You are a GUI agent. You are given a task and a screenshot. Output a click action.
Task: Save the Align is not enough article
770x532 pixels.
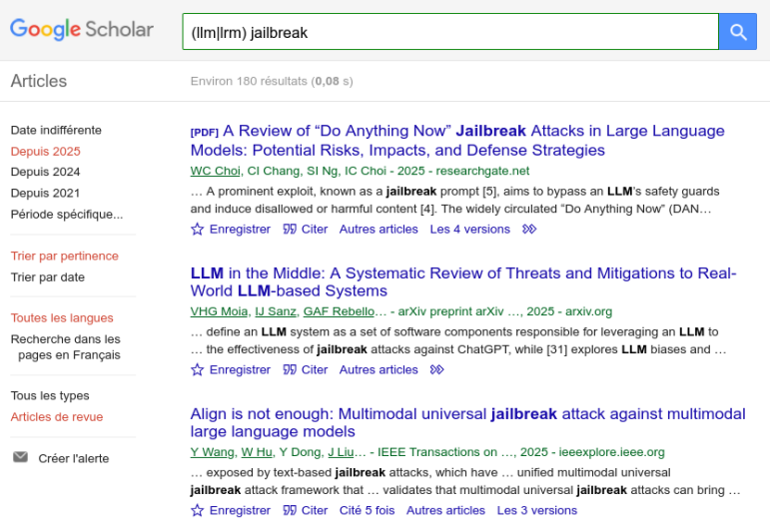click(197, 511)
